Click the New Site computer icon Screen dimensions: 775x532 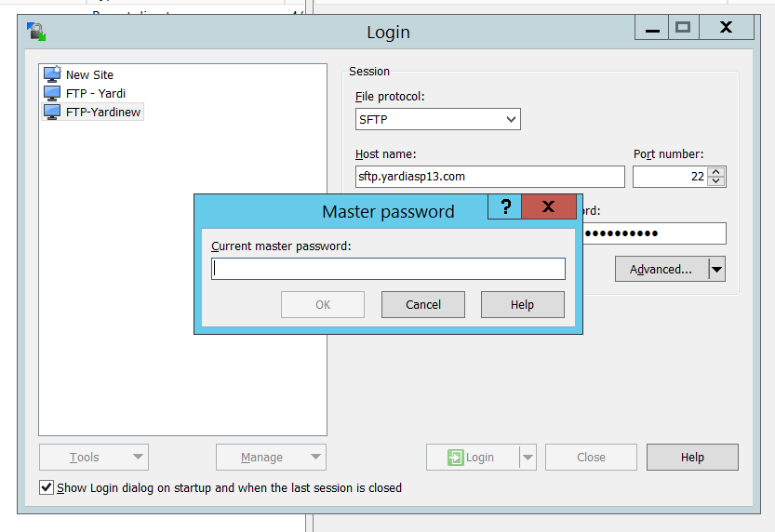[x=52, y=74]
